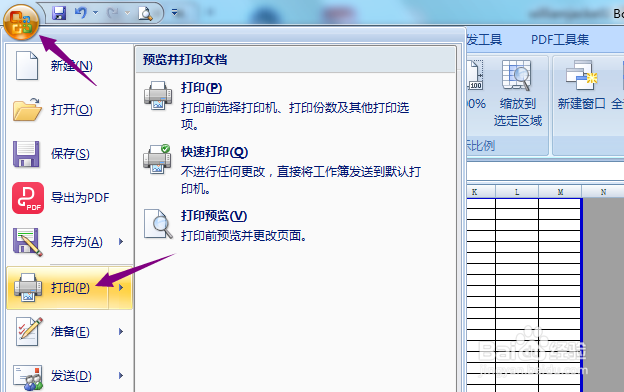Image resolution: width=624 pixels, height=392 pixels.
Task: Open the 开发工具 ribbon tab
Action: pos(484,40)
